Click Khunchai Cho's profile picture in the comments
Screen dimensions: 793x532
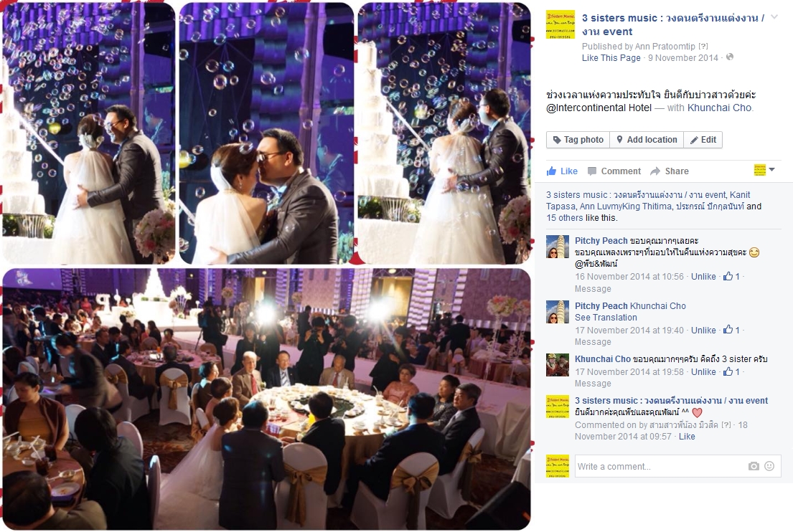point(558,365)
